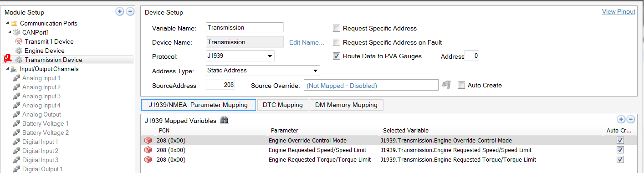Click the Analog Input 1 plug icon
This screenshot has width=644, height=173.
tap(17, 78)
